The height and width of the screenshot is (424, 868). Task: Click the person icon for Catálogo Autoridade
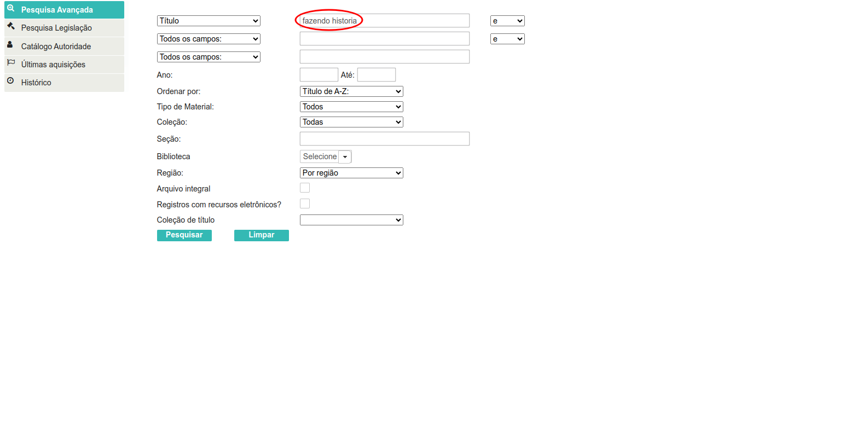(10, 45)
